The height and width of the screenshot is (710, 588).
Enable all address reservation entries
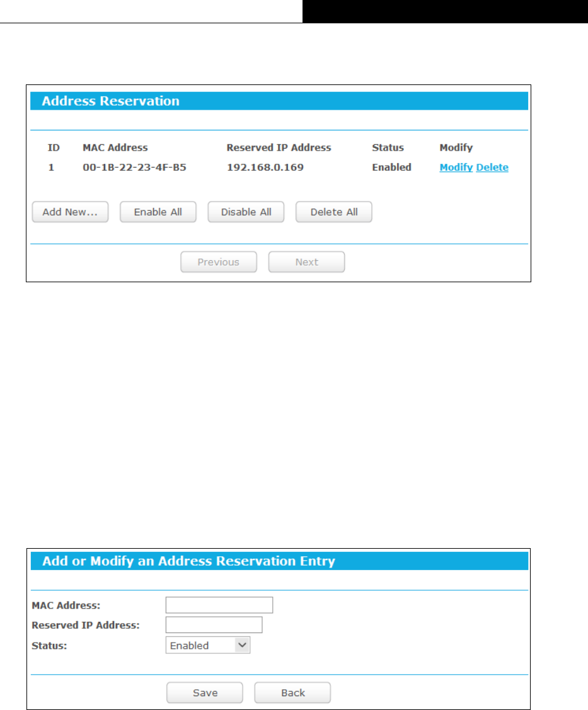coord(158,212)
